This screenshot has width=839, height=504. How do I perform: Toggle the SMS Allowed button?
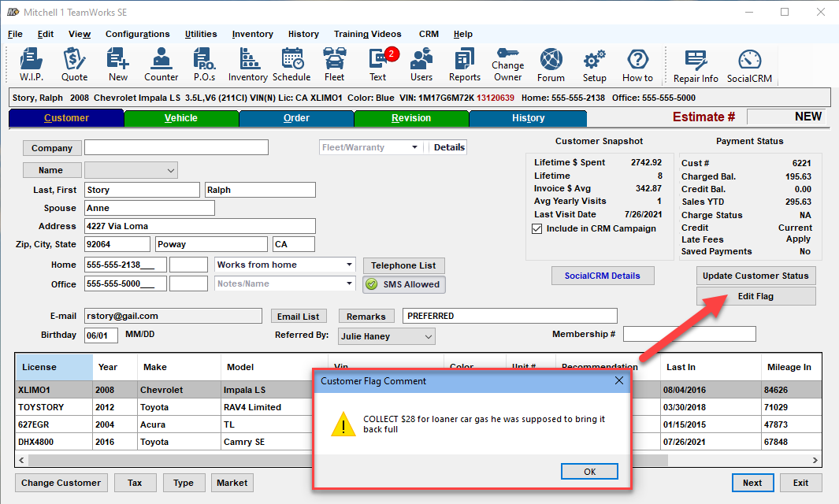pos(403,284)
